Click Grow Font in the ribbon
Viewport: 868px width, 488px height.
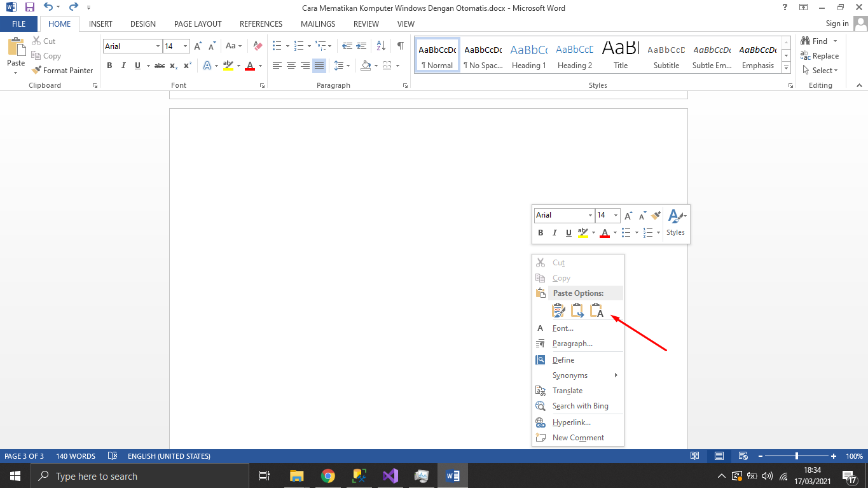click(198, 46)
